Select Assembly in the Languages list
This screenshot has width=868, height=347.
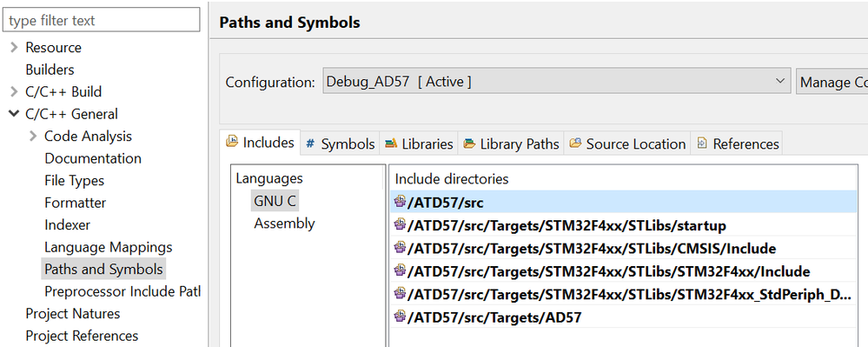284,224
